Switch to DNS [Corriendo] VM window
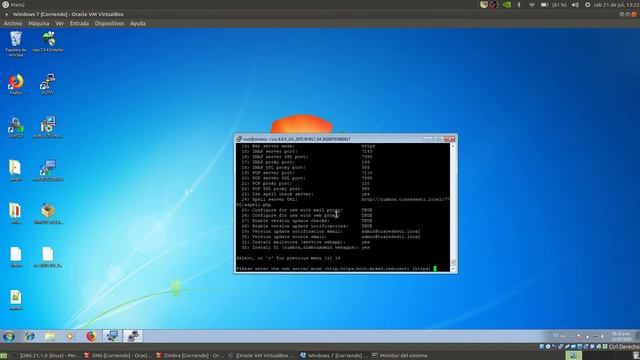The height and width of the screenshot is (360, 640). tap(118, 356)
